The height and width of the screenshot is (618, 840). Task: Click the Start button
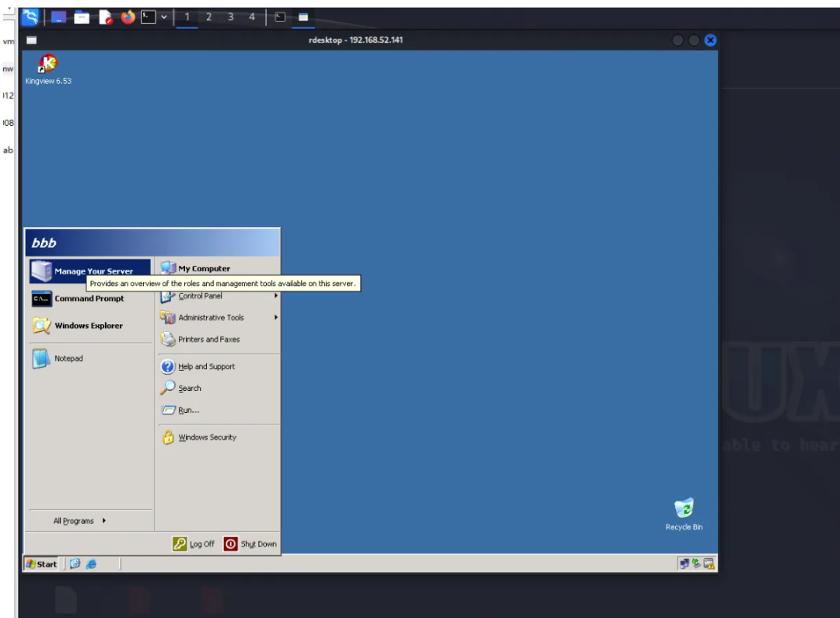tap(42, 564)
